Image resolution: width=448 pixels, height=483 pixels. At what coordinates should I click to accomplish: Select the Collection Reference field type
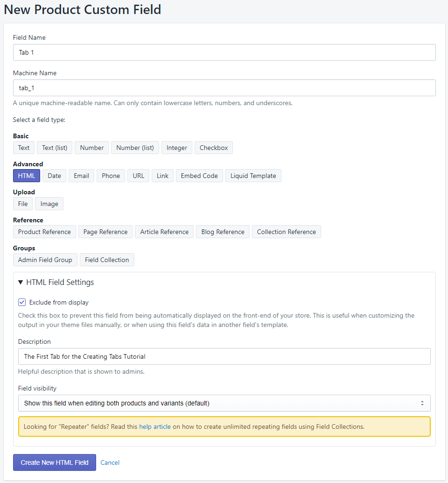[286, 232]
